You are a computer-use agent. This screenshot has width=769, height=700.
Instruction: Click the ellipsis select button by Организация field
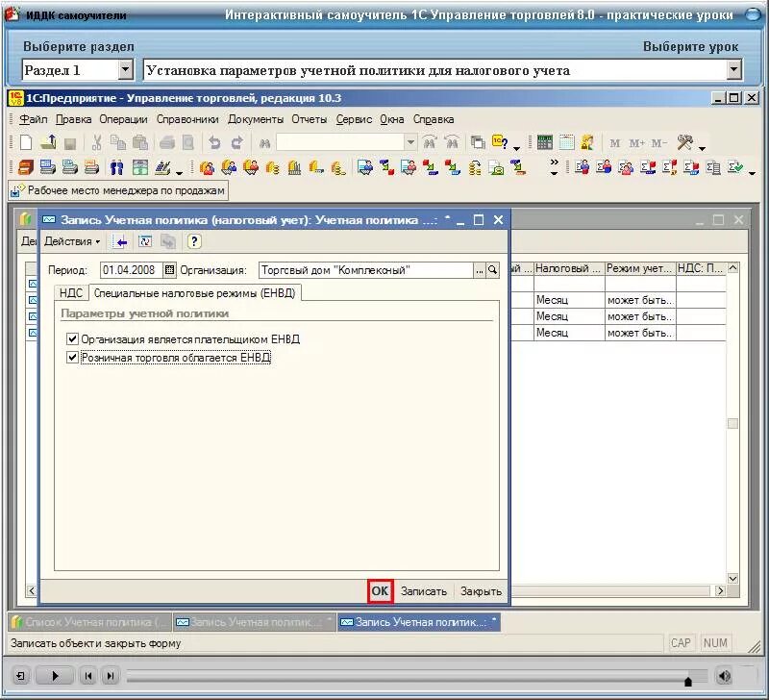coord(480,270)
